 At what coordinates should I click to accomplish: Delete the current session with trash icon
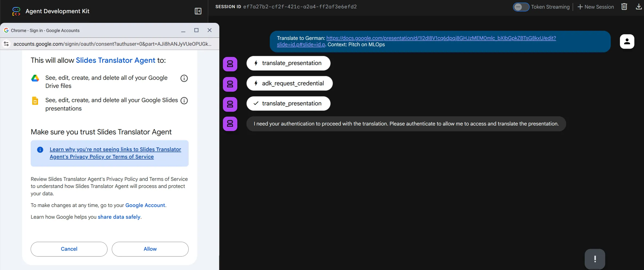(x=624, y=7)
